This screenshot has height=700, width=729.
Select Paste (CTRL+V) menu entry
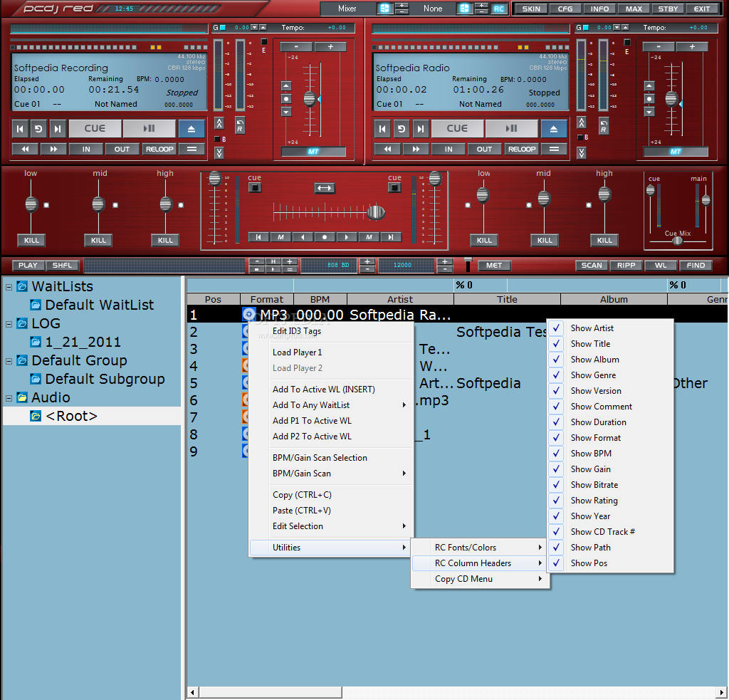[331, 511]
